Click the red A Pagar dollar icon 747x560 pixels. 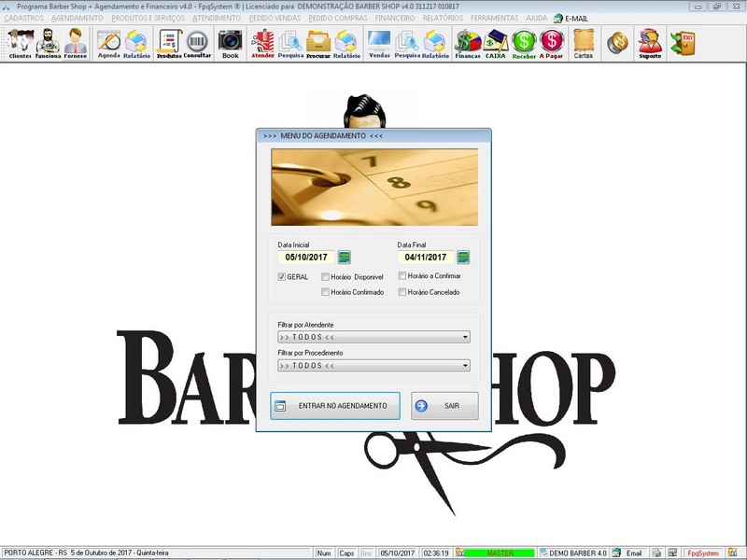[x=551, y=43]
